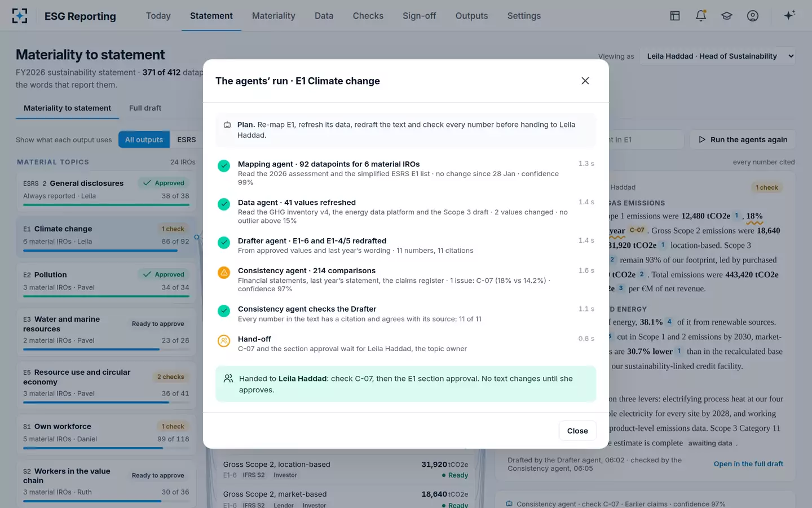This screenshot has height=508, width=812.
Task: Click the people icon in handed-to banner
Action: point(228,379)
